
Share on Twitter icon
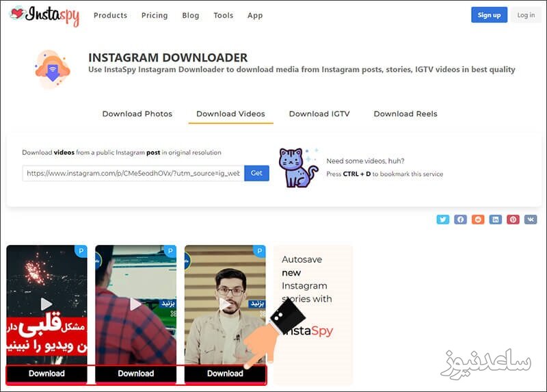(x=442, y=219)
